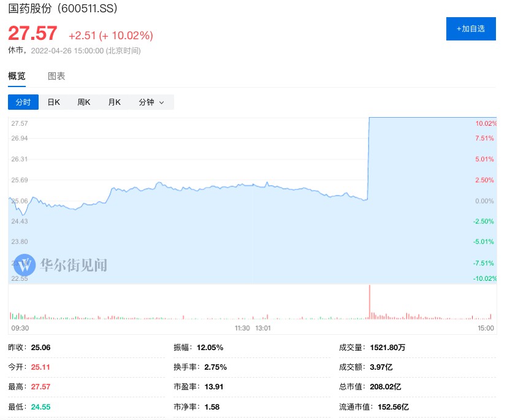Image resolution: width=507 pixels, height=420 pixels.
Task: Add stock to watchlist with +加自选
Action: pos(471,29)
